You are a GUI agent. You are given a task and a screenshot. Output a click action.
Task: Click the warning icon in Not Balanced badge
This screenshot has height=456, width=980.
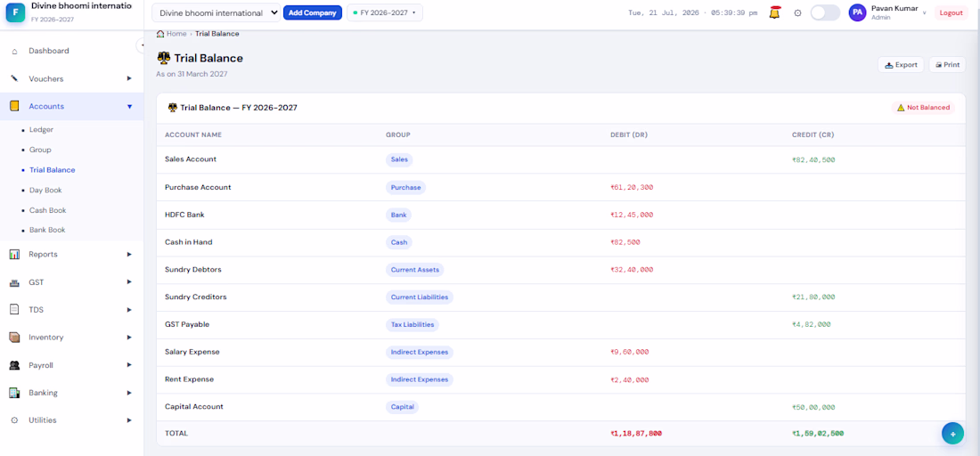[901, 108]
